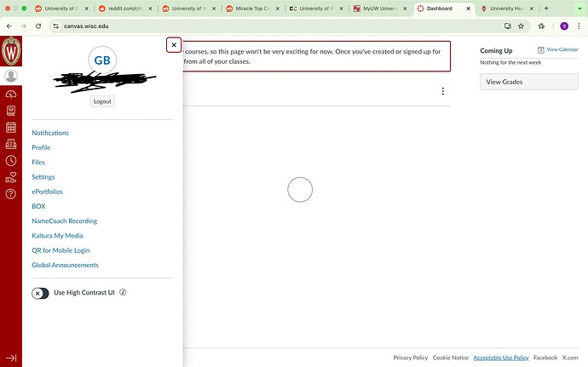Open Acceptable Use Policy footer link
Viewport: 588px width, 367px height.
pos(501,358)
